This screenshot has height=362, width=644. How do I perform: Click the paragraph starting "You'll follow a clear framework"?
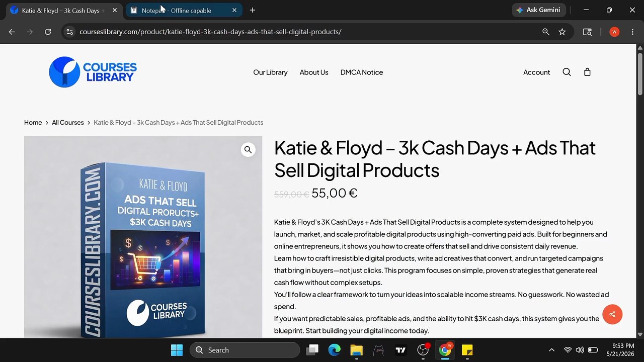point(442,301)
